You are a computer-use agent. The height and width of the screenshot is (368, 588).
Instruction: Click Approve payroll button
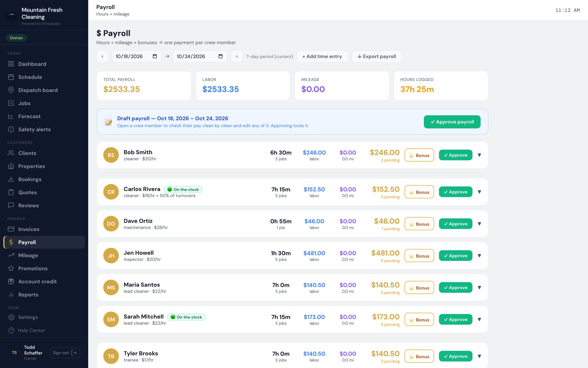tap(452, 122)
